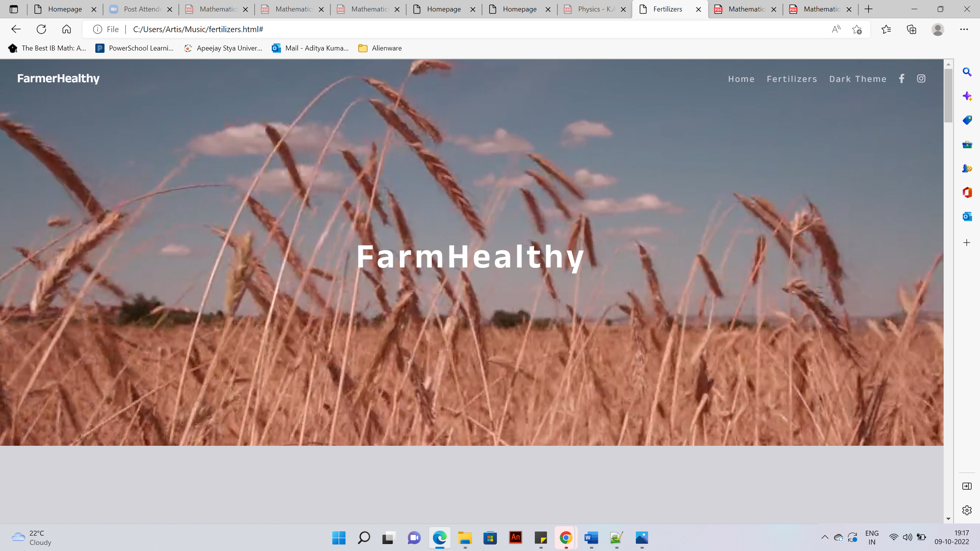Refresh the current page
The height and width of the screenshot is (551, 980).
point(41,29)
